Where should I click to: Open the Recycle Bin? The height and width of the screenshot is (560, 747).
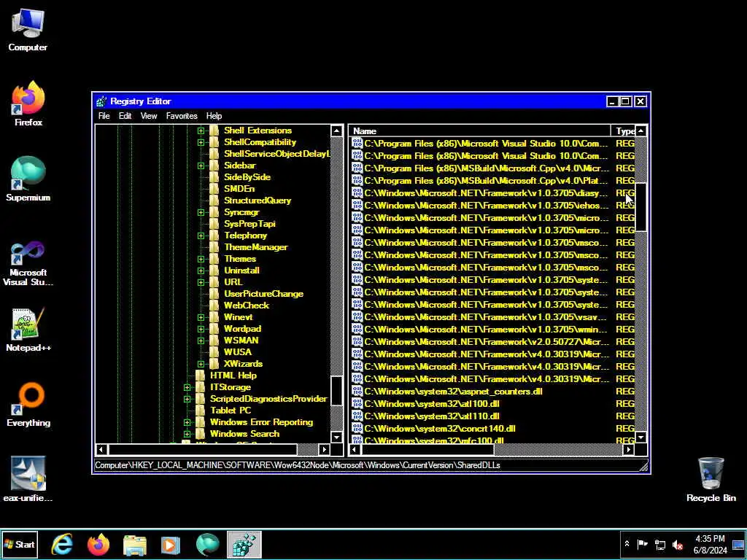point(711,479)
